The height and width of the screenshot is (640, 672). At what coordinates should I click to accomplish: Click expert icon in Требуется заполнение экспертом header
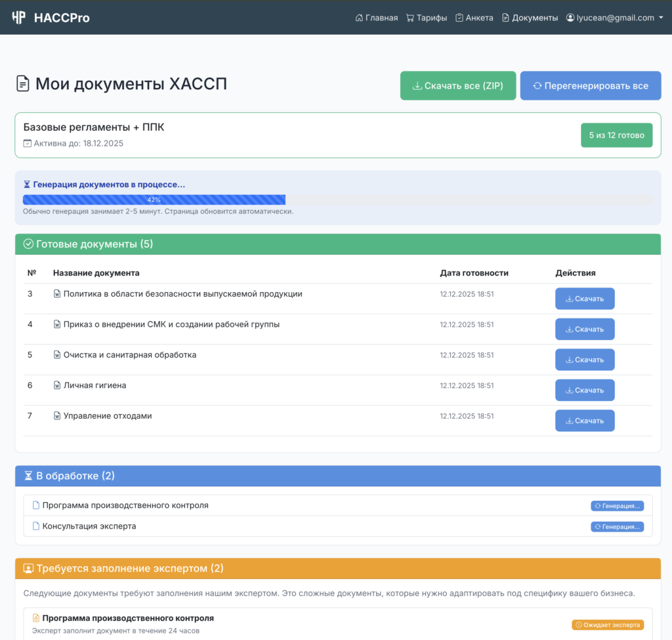click(x=28, y=568)
